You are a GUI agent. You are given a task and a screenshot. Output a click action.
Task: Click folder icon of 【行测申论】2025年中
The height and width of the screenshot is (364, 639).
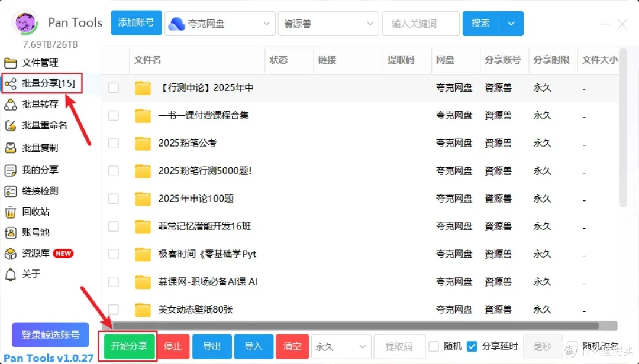pos(143,87)
